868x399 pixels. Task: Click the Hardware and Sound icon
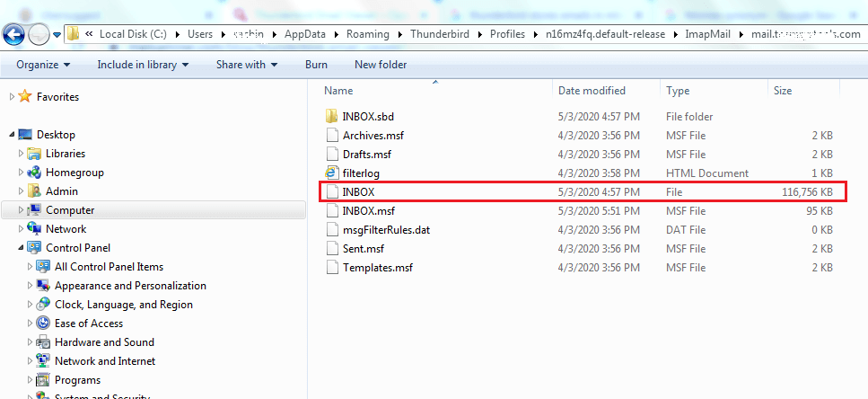pos(43,341)
